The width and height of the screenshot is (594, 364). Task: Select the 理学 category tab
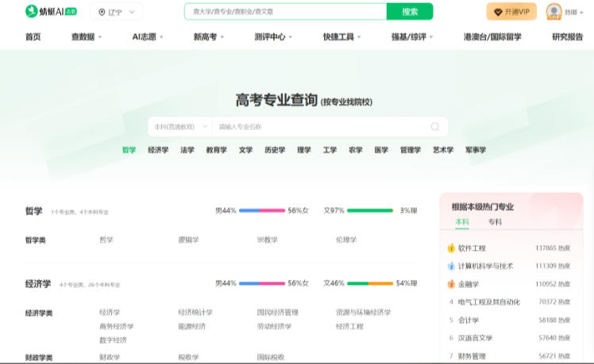coord(304,150)
